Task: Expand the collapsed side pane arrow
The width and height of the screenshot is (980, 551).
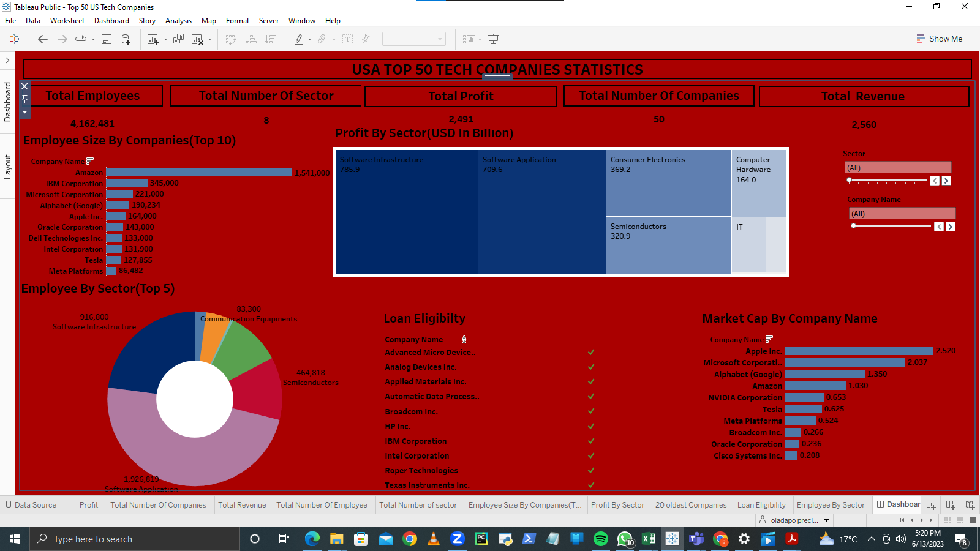Action: (x=7, y=60)
